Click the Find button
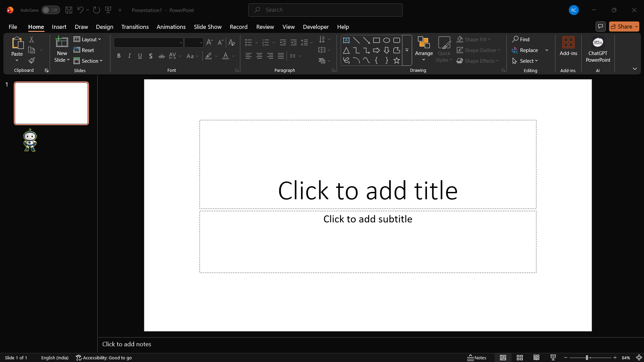This screenshot has width=644, height=362. (521, 40)
